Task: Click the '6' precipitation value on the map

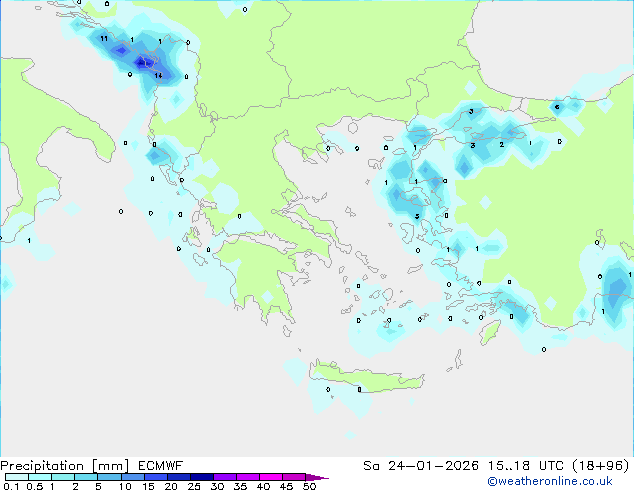Action: (x=557, y=107)
